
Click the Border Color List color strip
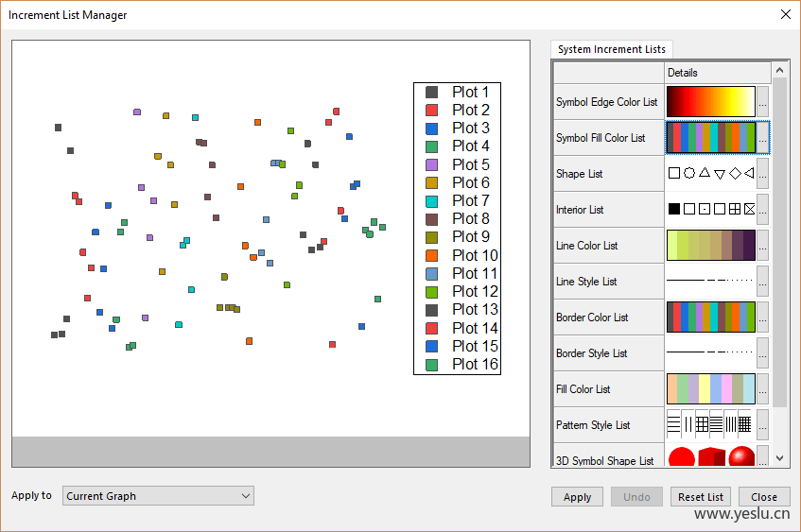(x=710, y=317)
